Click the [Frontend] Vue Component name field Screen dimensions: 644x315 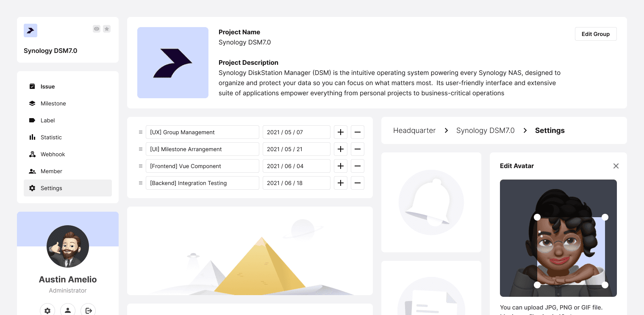pos(203,166)
